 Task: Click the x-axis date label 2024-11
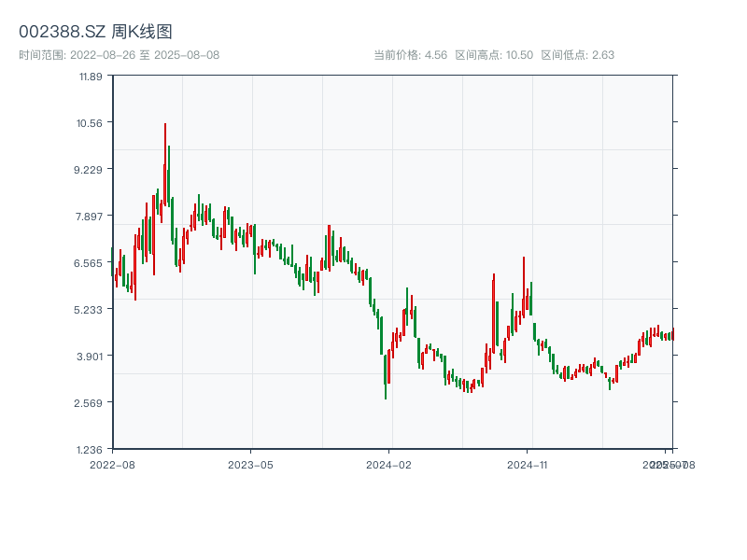pyautogui.click(x=527, y=465)
